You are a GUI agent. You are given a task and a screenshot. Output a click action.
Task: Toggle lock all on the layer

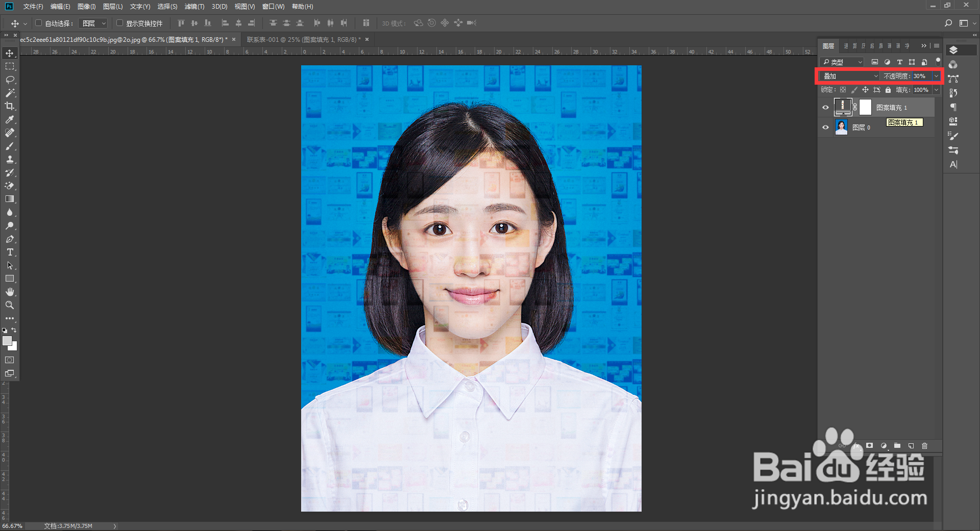(888, 90)
